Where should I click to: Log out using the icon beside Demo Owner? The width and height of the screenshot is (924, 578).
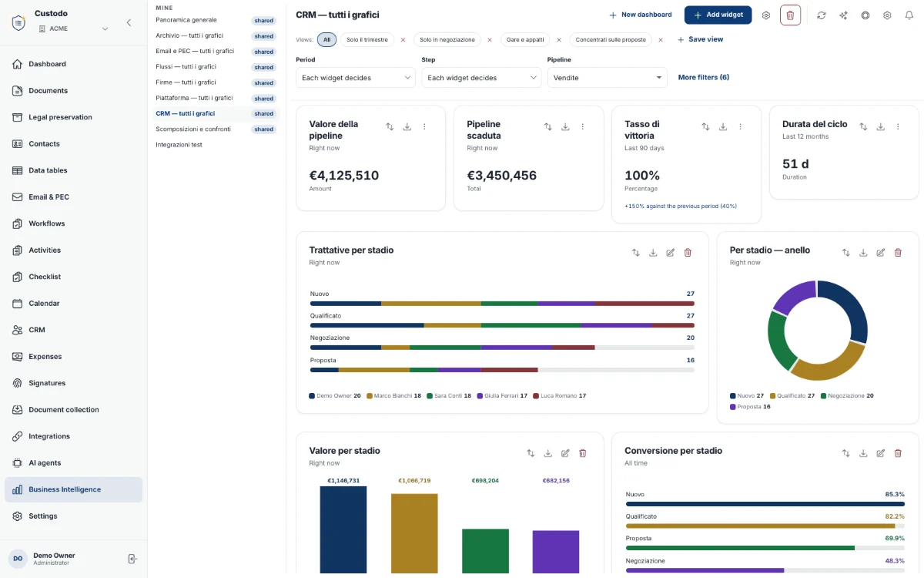click(132, 559)
